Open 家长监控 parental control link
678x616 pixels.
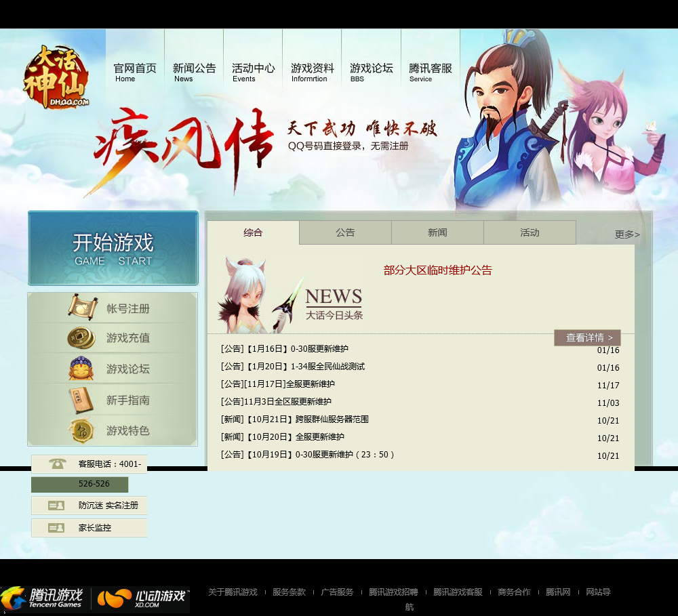point(95,528)
